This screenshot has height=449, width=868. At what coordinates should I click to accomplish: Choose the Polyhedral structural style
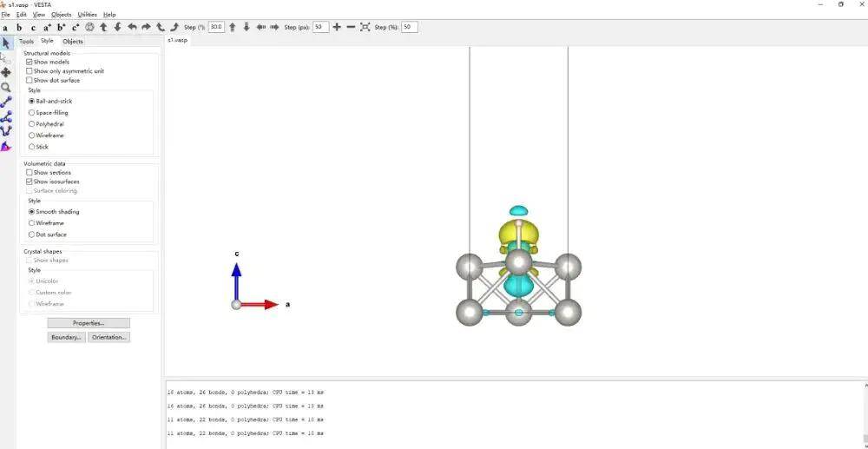pos(32,124)
